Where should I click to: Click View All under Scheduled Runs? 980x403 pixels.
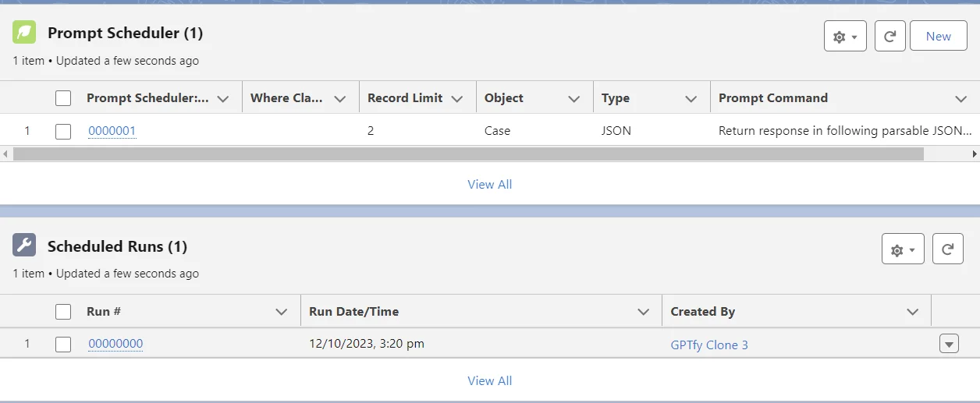coord(489,381)
